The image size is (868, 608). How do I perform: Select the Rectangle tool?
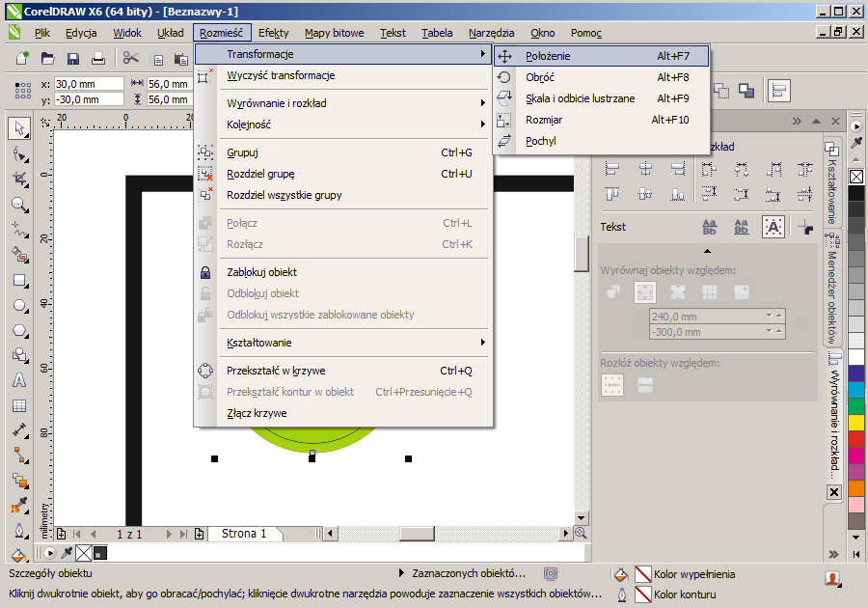click(19, 281)
